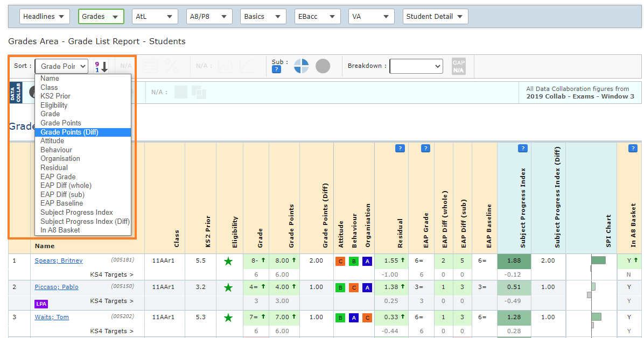Click the solid grey circle Sub icon
This screenshot has width=644, height=338.
[323, 66]
